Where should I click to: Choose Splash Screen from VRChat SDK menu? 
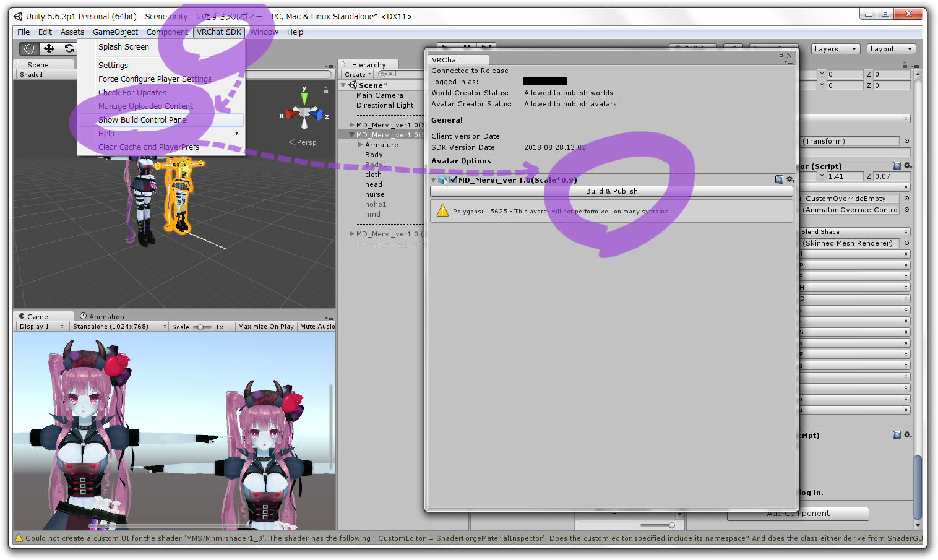click(x=161, y=47)
